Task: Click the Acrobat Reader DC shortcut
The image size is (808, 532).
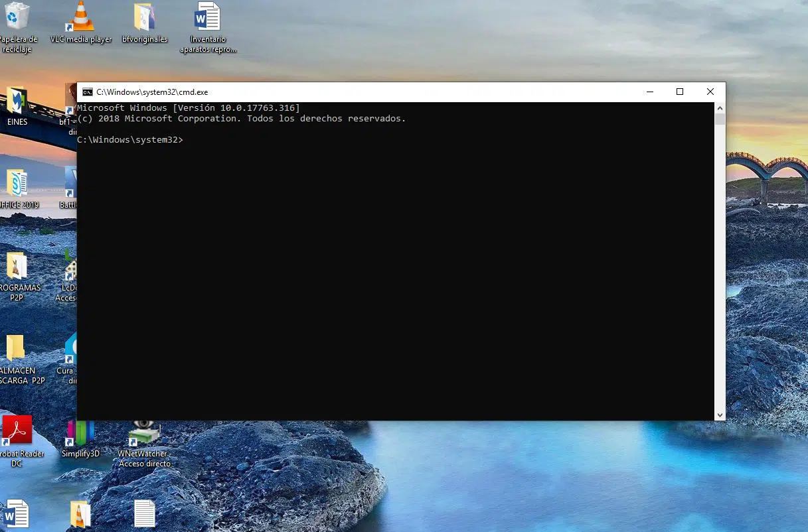Action: coord(17,431)
